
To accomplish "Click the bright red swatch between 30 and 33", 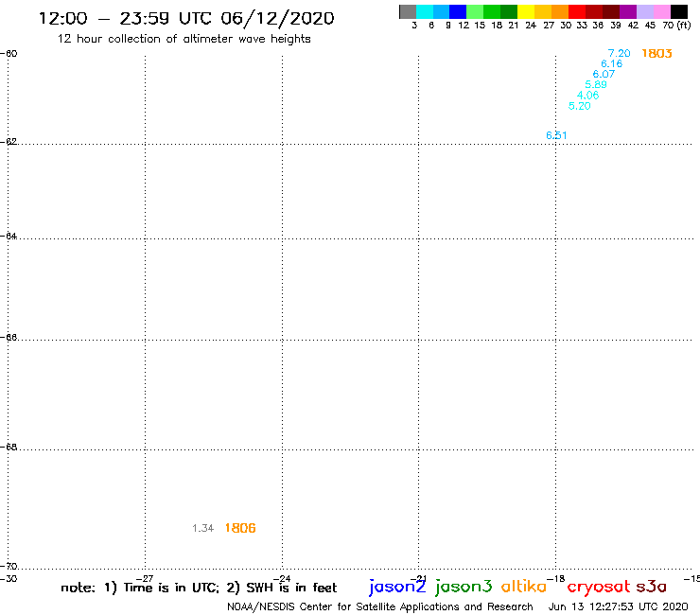I will [577, 11].
